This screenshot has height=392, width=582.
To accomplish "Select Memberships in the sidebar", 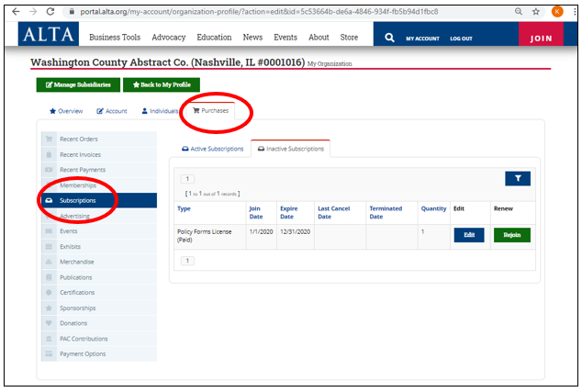I will (99, 185).
